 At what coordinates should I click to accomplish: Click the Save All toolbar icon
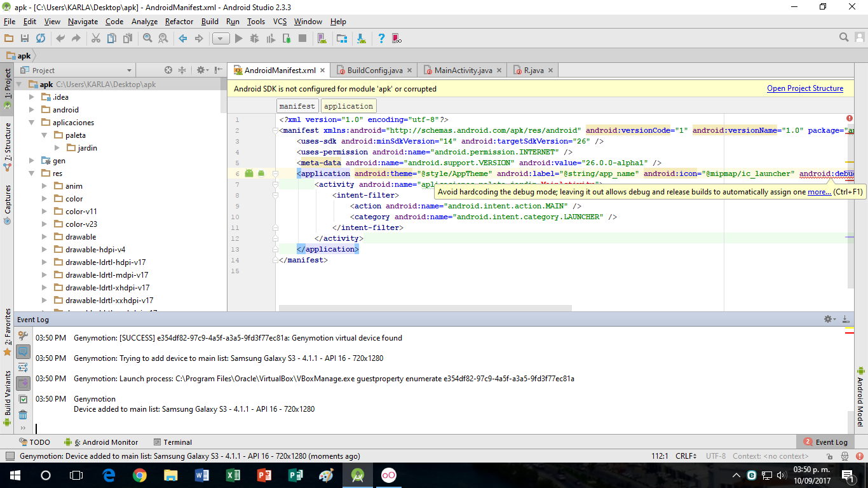pos(25,39)
